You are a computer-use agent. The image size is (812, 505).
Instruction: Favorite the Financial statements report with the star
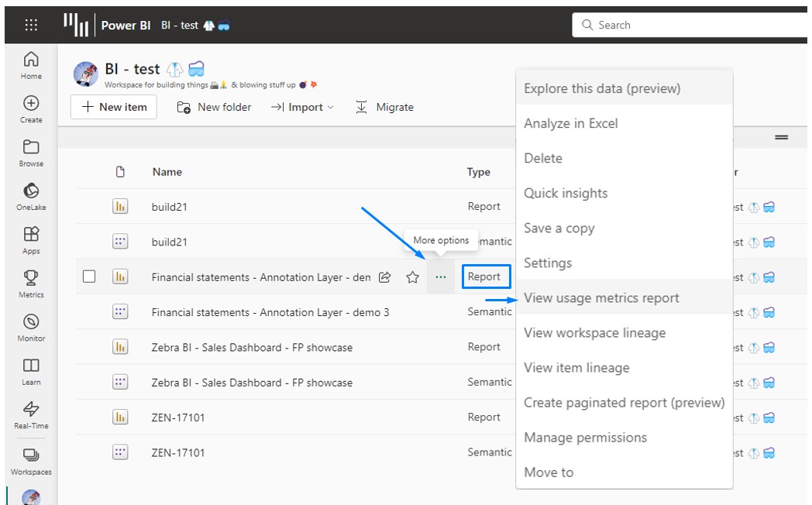pyautogui.click(x=413, y=277)
